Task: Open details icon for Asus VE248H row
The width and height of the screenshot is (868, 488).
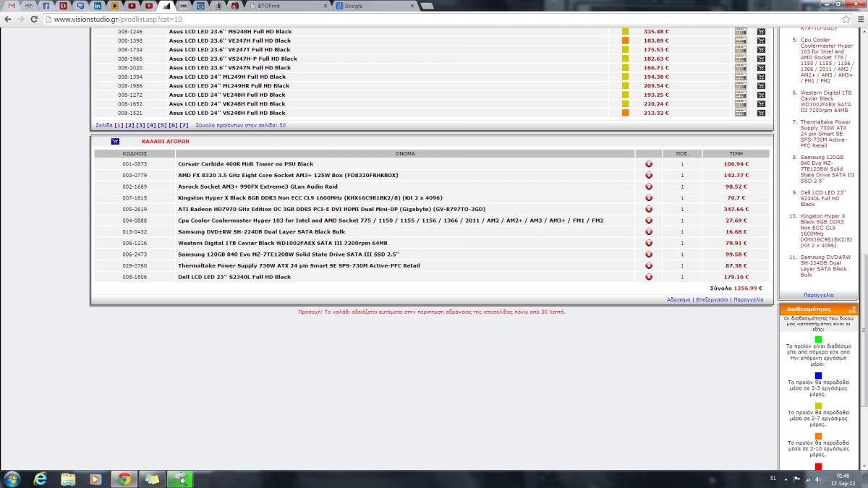Action: 741,95
